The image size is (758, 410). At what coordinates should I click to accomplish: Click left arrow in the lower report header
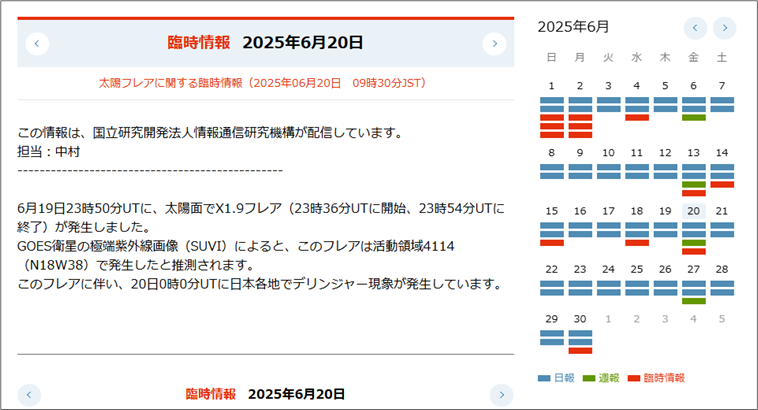31,395
